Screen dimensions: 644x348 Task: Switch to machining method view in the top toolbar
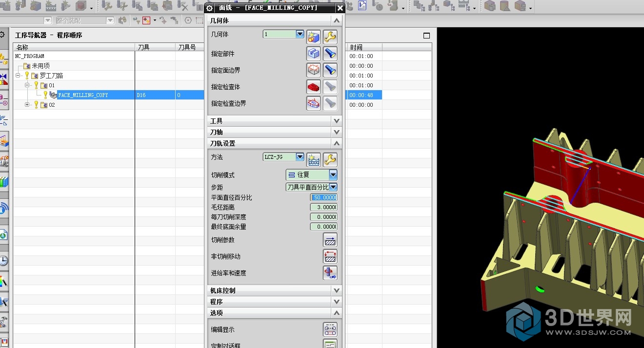pos(464,6)
